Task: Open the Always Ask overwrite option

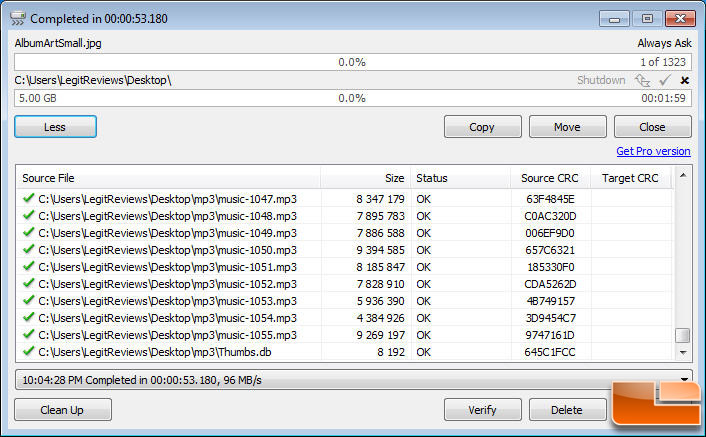Action: coord(664,43)
